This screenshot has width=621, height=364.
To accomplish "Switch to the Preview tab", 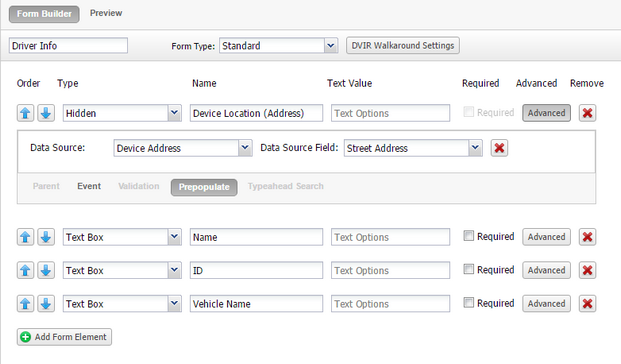I will (x=106, y=13).
